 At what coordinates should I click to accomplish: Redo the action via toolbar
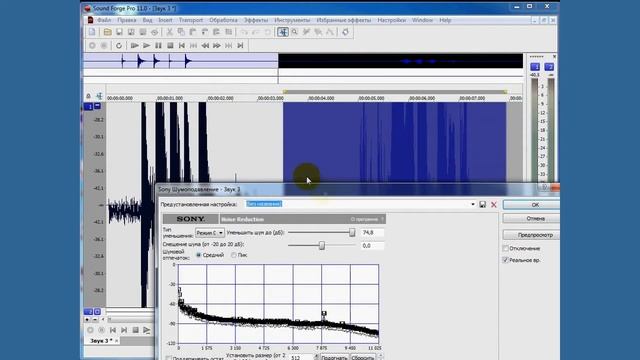[256, 32]
